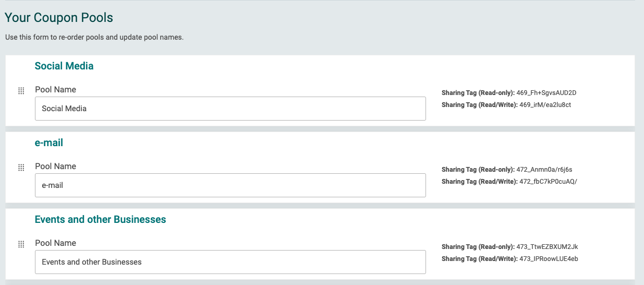Screen dimensions: 644x285
Task: Click the Events pool read-only sharing tag
Action: tap(547, 247)
